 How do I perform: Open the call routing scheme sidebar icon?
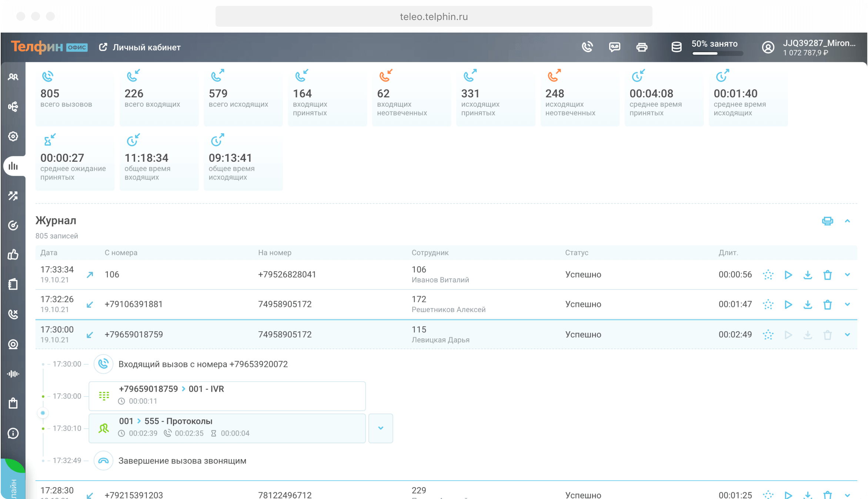13,107
